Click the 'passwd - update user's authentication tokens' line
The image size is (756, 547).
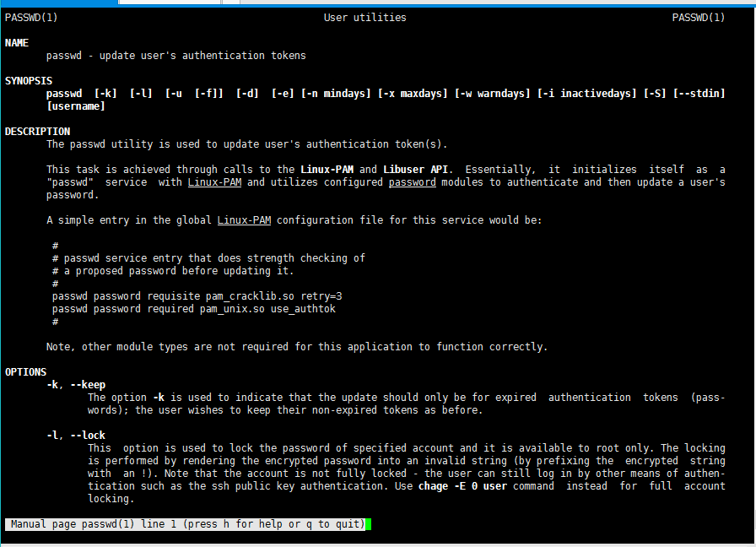(x=176, y=56)
